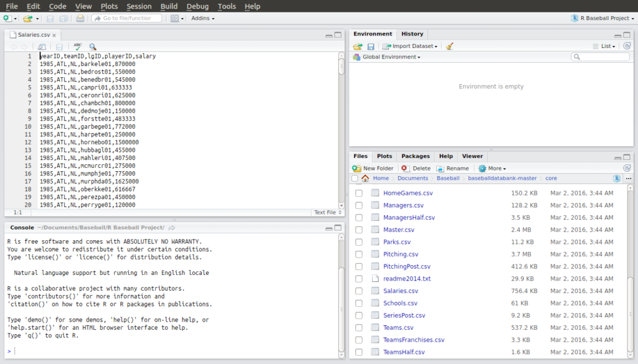Check the box next to Salaries.csv
The height and width of the screenshot is (364, 638).
click(x=359, y=291)
